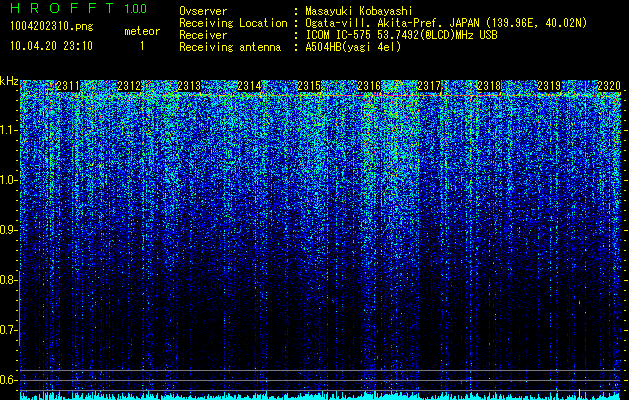Click the 2317 time marker
The height and width of the screenshot is (400, 629).
[x=429, y=85]
